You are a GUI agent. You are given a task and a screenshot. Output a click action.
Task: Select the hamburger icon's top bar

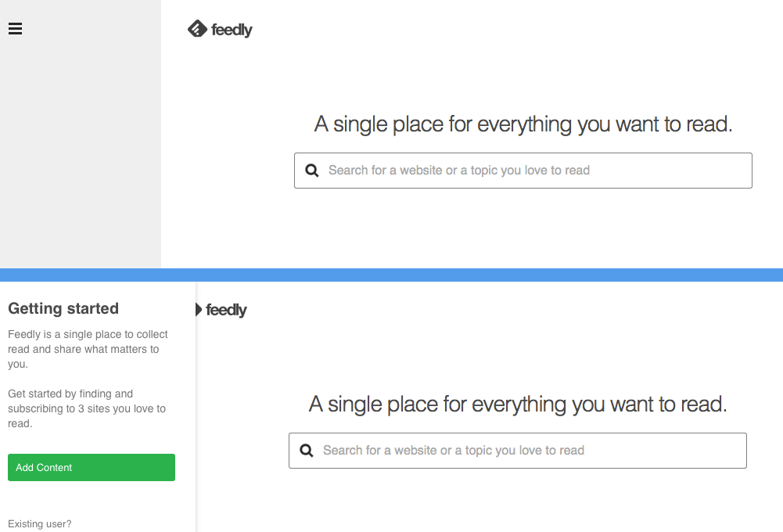click(x=15, y=24)
